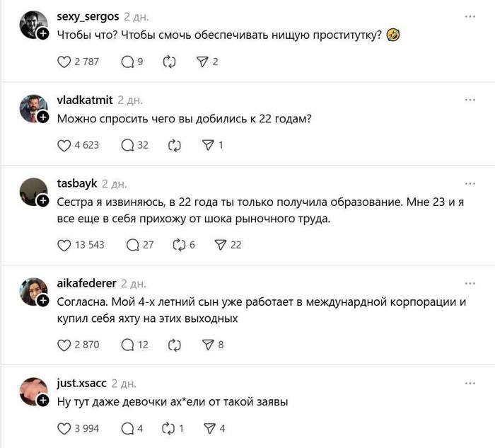
Task: Like the just.xsacc comment
Action: pos(64,428)
